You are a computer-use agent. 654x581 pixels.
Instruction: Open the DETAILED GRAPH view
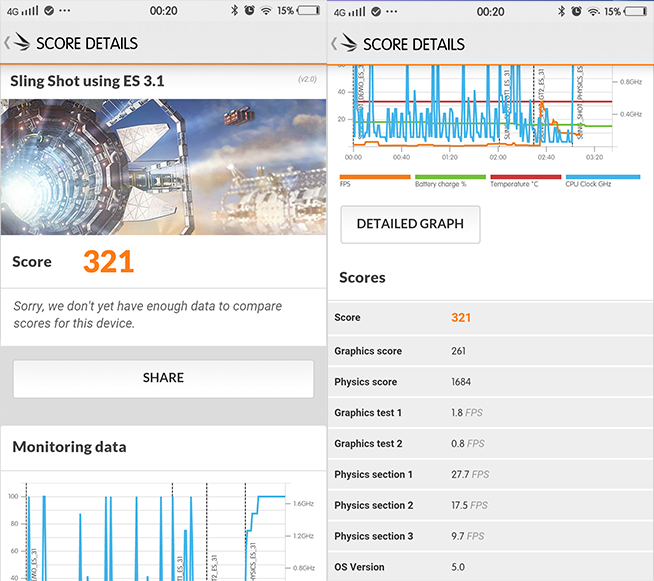[410, 224]
